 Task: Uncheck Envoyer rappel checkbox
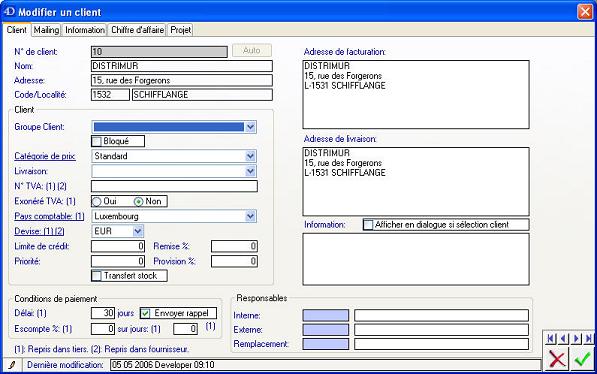click(145, 313)
